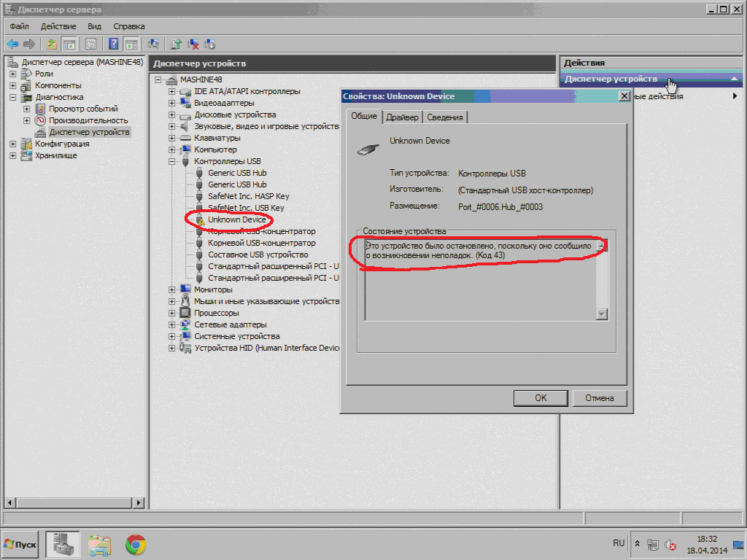This screenshot has width=747, height=560.
Task: Click the OK button in properties dialog
Action: 541,398
